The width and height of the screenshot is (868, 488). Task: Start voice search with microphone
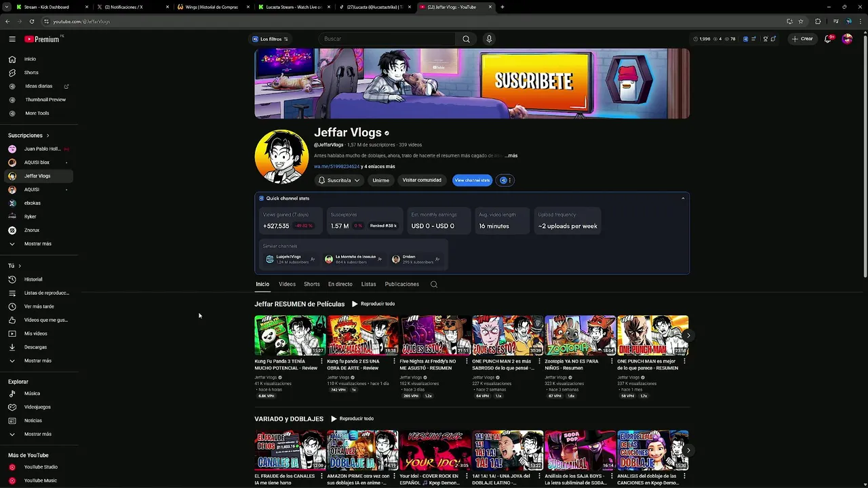point(489,39)
